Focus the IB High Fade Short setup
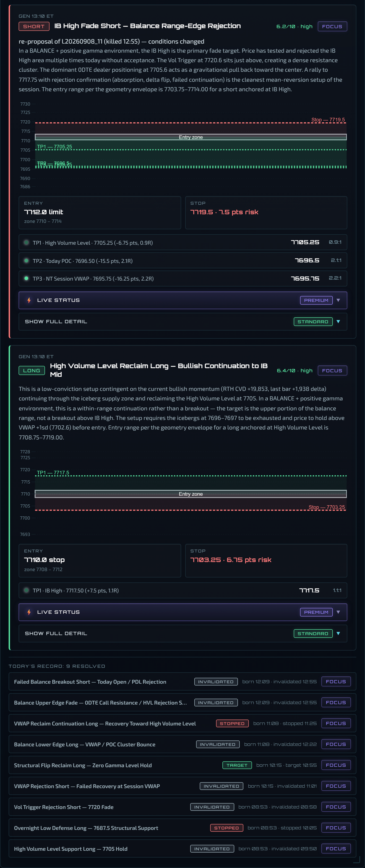 [332, 26]
